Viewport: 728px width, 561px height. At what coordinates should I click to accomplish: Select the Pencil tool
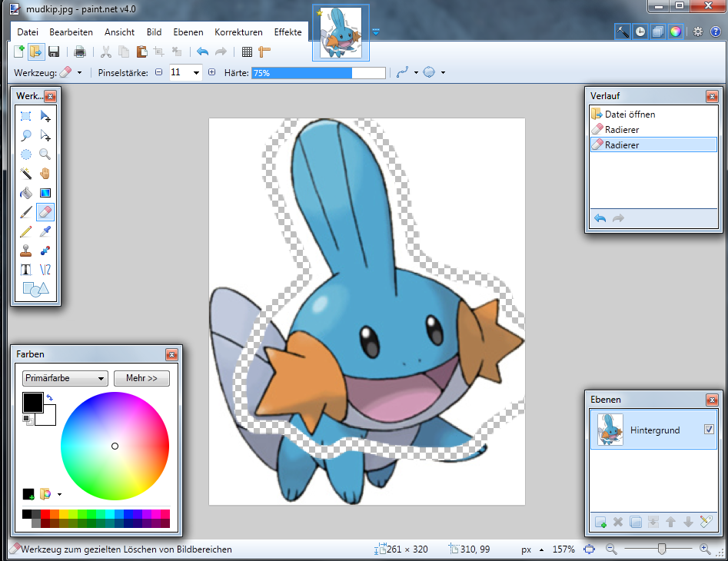(x=26, y=231)
